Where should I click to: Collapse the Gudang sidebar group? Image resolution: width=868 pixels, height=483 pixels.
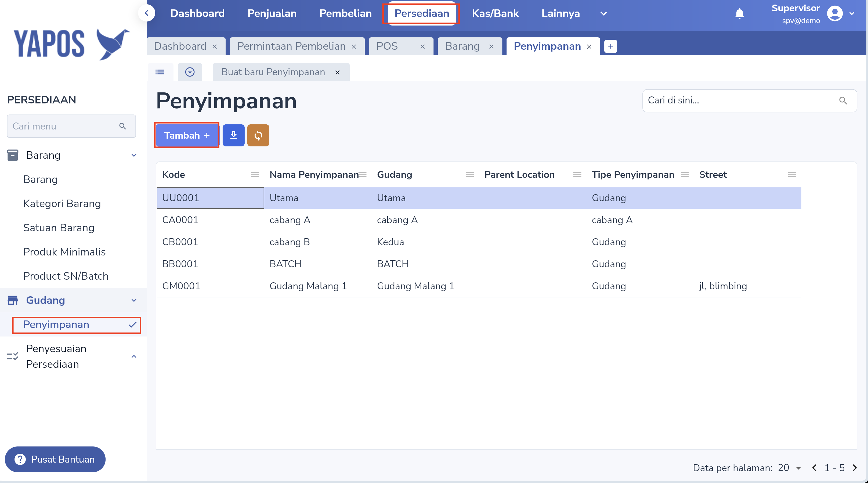click(134, 300)
